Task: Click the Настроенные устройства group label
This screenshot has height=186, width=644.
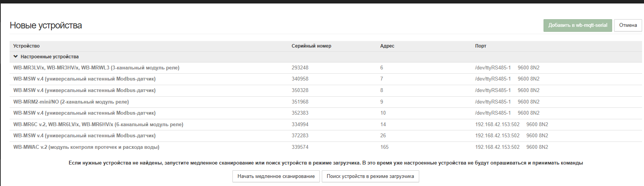Action: pyautogui.click(x=49, y=57)
